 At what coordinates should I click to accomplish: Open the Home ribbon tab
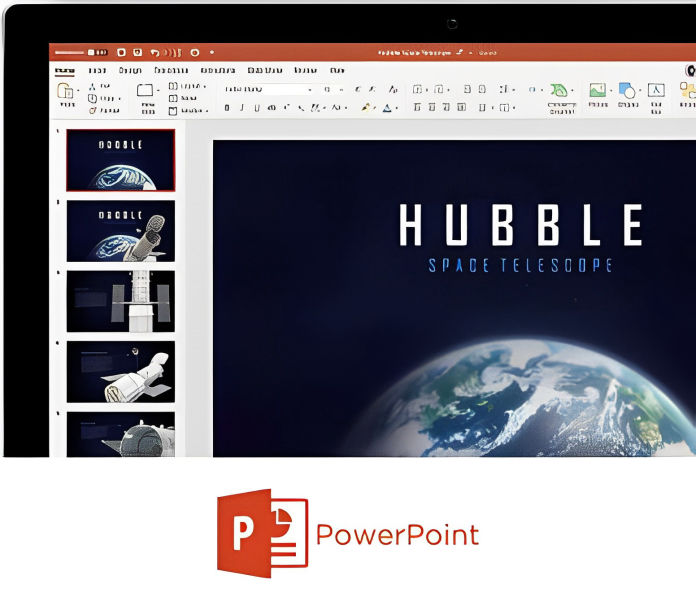click(x=65, y=70)
